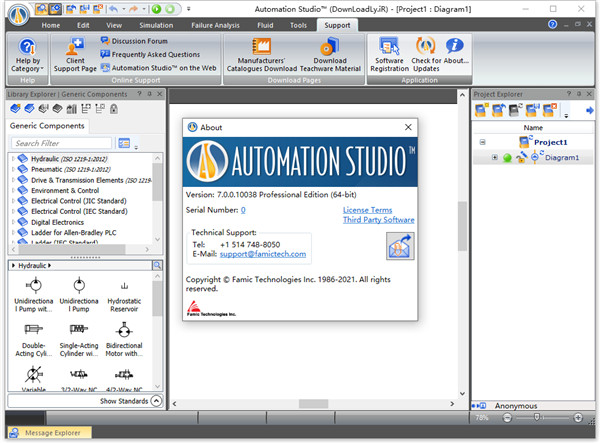Open the License Terms link
Image resolution: width=600 pixels, height=443 pixels.
click(368, 210)
